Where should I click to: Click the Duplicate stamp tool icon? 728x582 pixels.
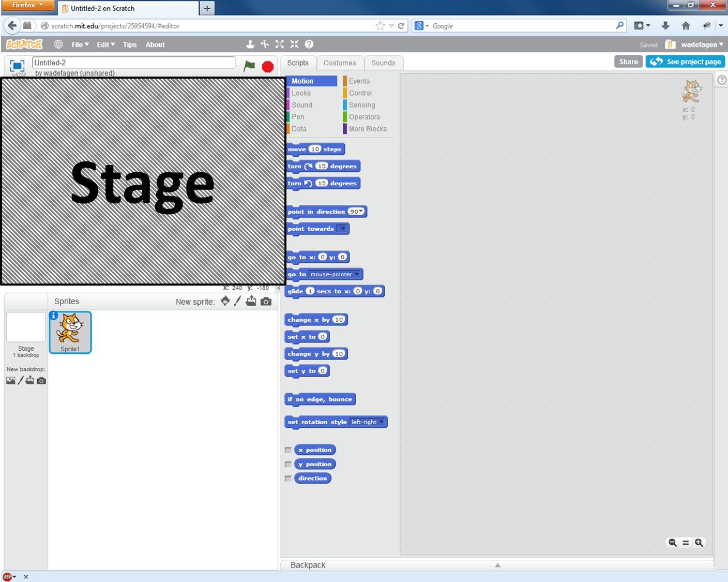tap(250, 44)
